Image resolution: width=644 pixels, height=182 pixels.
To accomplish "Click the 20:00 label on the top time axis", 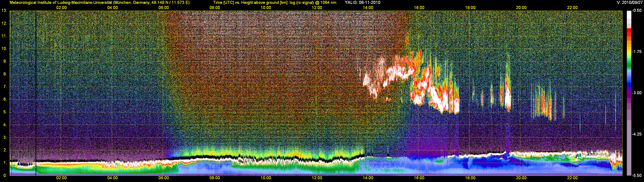I will (x=521, y=8).
